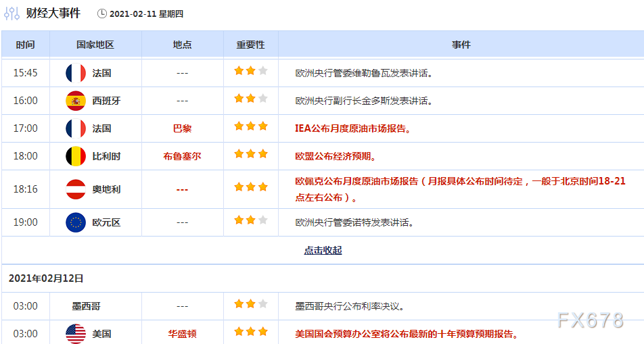Viewport: 644px width, 344px height.
Task: Select the 欧洲央行管委诺特发表讲话 event
Action: [354, 222]
